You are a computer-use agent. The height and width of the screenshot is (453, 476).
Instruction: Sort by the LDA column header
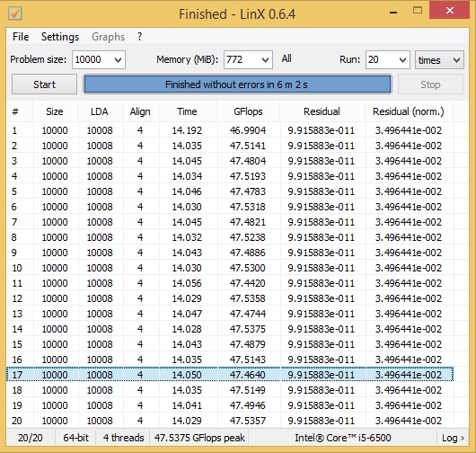[100, 111]
